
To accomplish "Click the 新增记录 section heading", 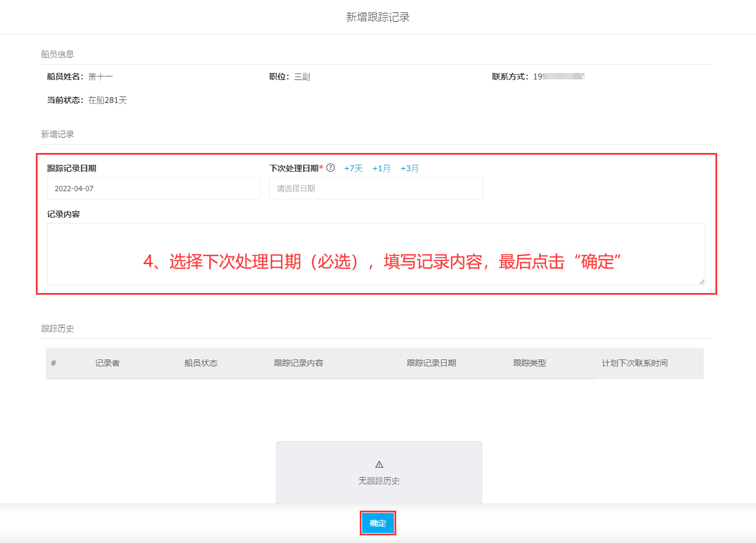I will [58, 134].
